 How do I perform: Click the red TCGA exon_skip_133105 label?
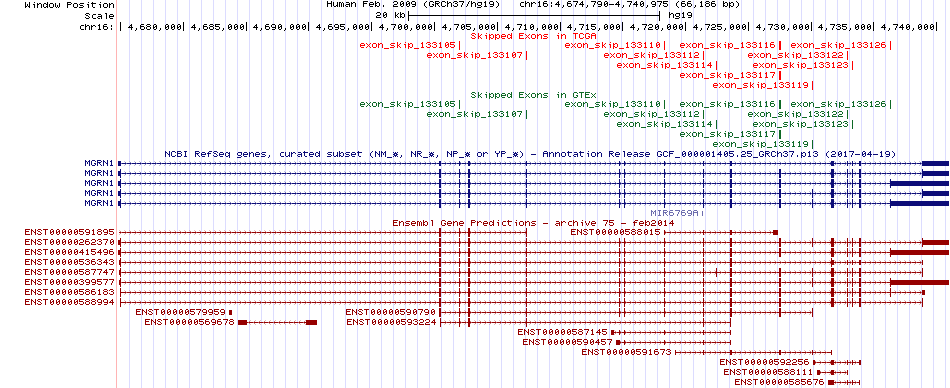407,45
